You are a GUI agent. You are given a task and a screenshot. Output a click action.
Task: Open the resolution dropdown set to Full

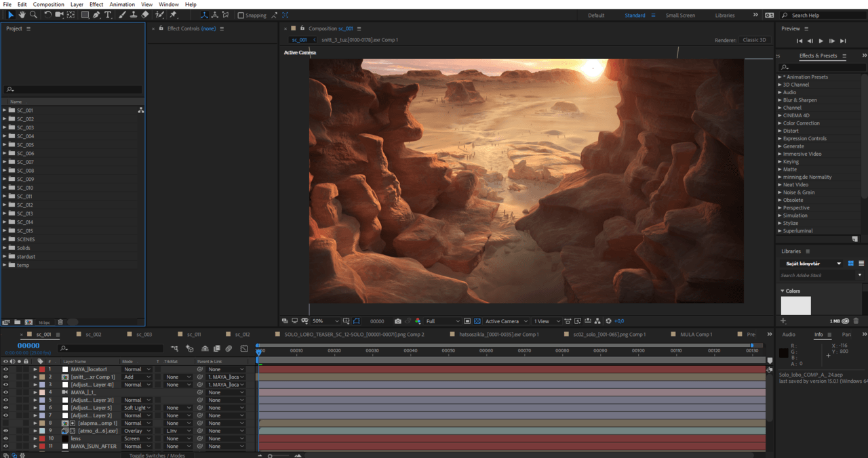[x=443, y=321]
